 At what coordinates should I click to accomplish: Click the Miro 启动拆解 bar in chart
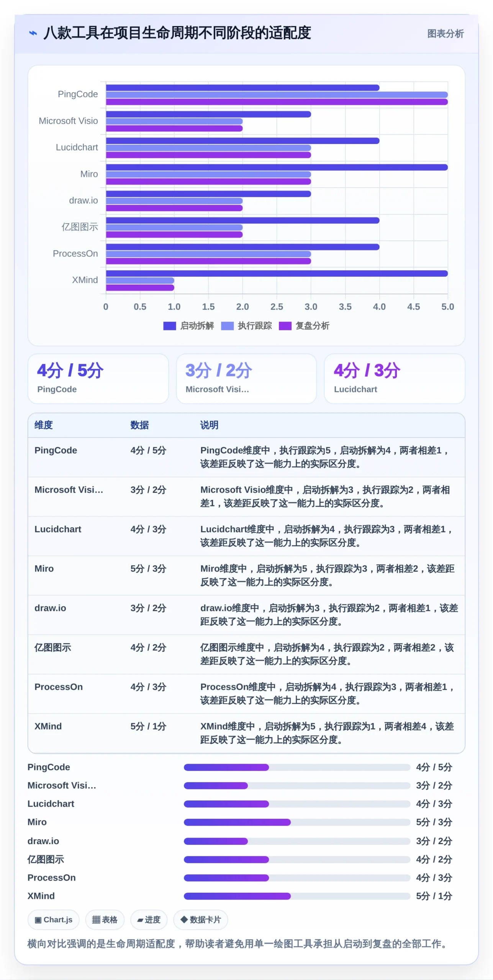277,167
